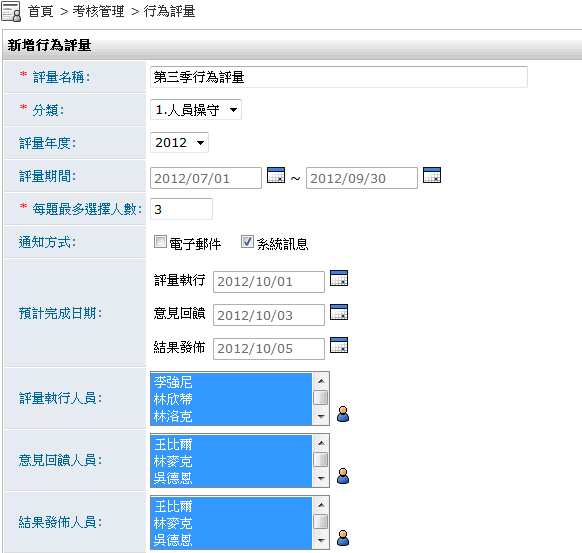Screen dimensions: 582x553
Task: Go to 首頁 breadcrumb link
Action: click(41, 12)
